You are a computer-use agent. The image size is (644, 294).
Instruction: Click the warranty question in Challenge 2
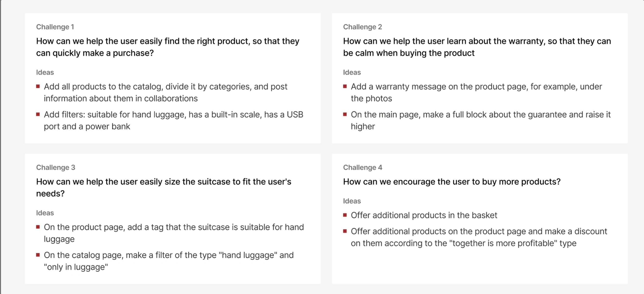click(477, 47)
